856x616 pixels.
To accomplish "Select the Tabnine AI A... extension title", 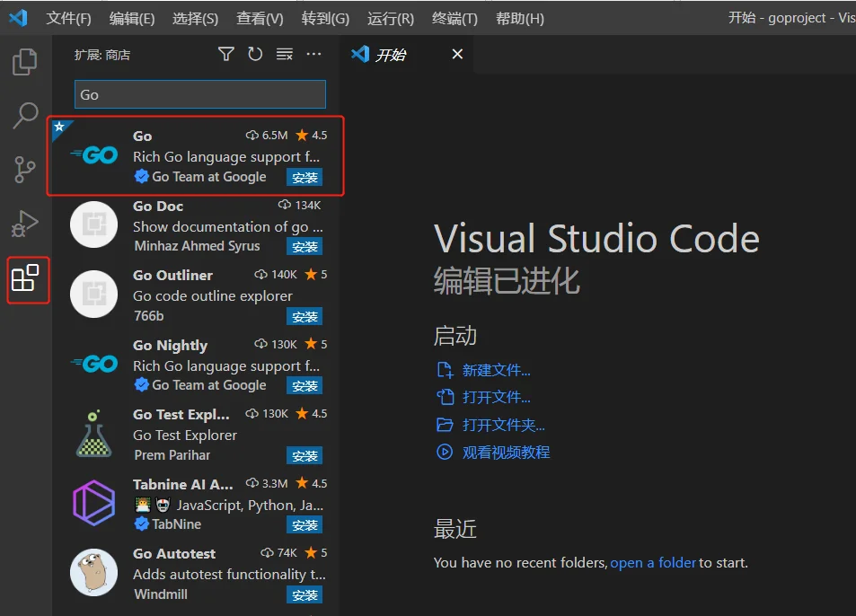I will [182, 484].
